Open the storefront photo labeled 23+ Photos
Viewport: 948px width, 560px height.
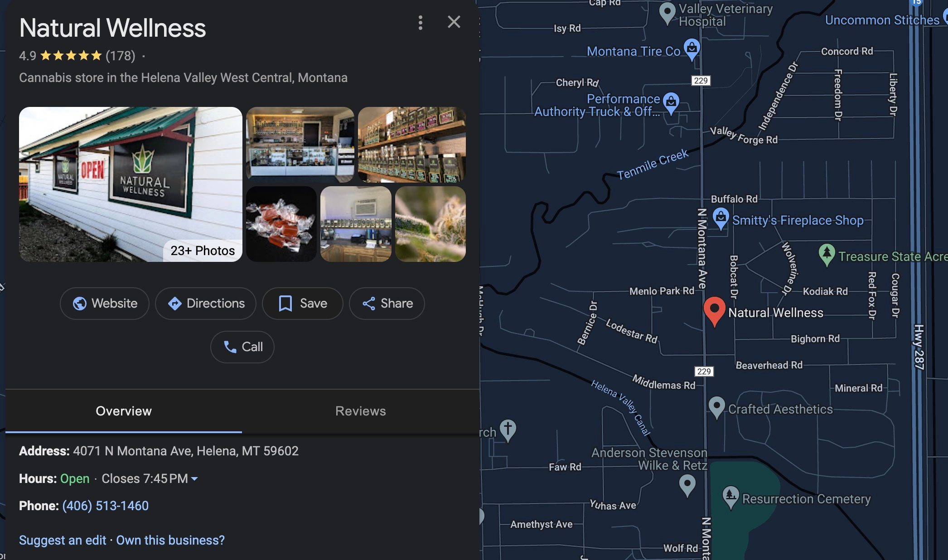pyautogui.click(x=131, y=184)
